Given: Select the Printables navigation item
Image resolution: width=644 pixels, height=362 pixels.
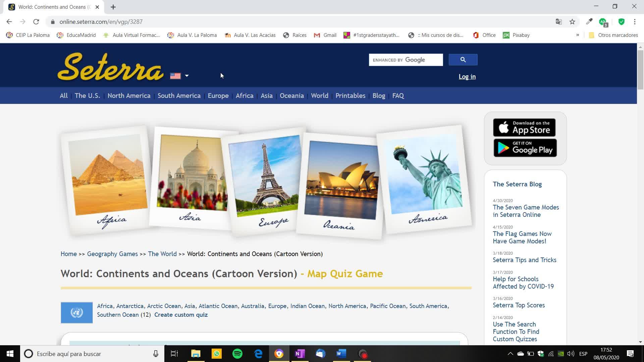Looking at the screenshot, I should pyautogui.click(x=350, y=96).
